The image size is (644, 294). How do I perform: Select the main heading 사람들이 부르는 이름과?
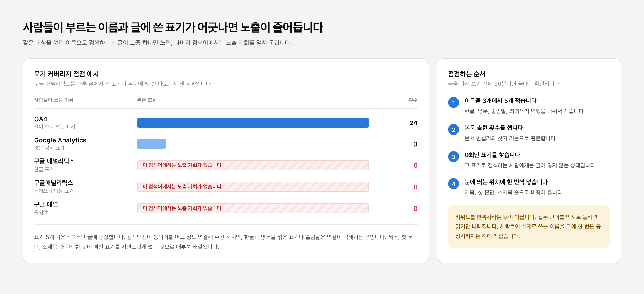(173, 27)
